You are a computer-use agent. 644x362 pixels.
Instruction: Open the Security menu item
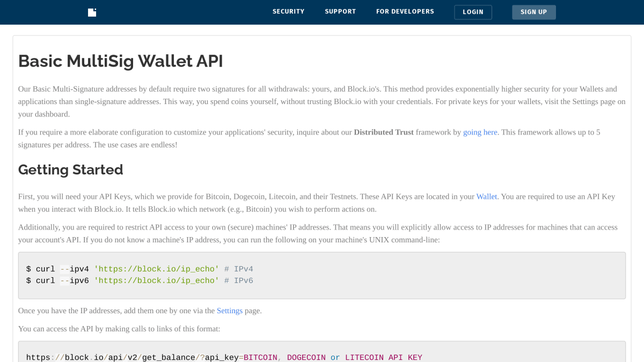[288, 12]
